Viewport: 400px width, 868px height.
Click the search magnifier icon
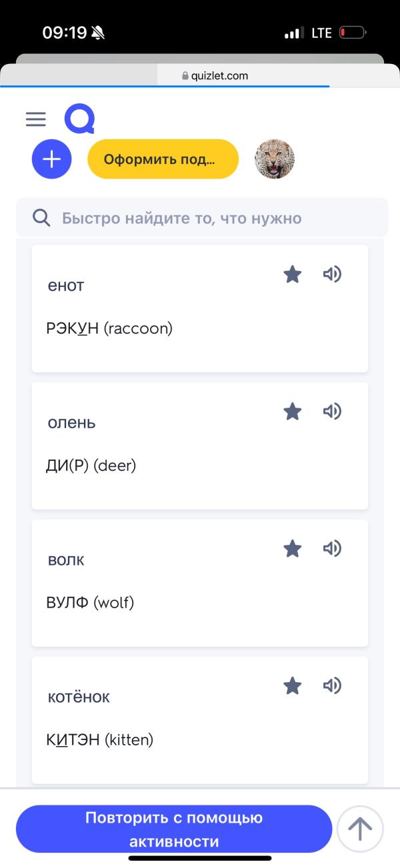41,217
